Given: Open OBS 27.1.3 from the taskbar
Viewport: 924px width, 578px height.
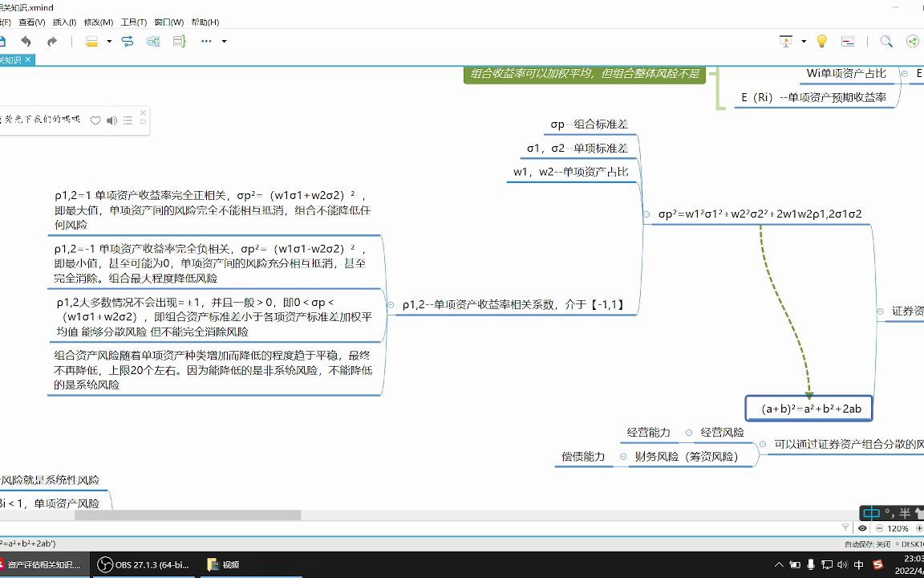Looking at the screenshot, I should click(x=143, y=564).
